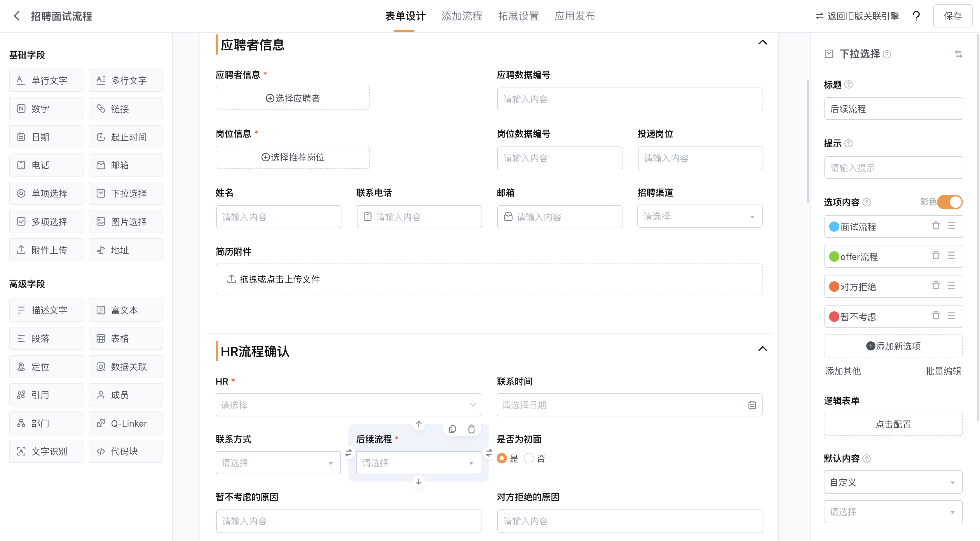Open the HR select dropdown
This screenshot has height=541, width=980.
coord(348,405)
